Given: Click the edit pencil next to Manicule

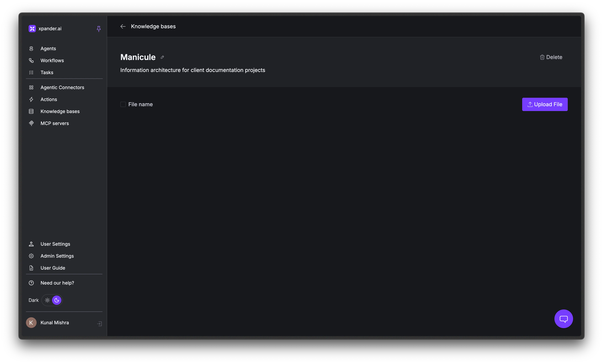Looking at the screenshot, I should [x=162, y=57].
